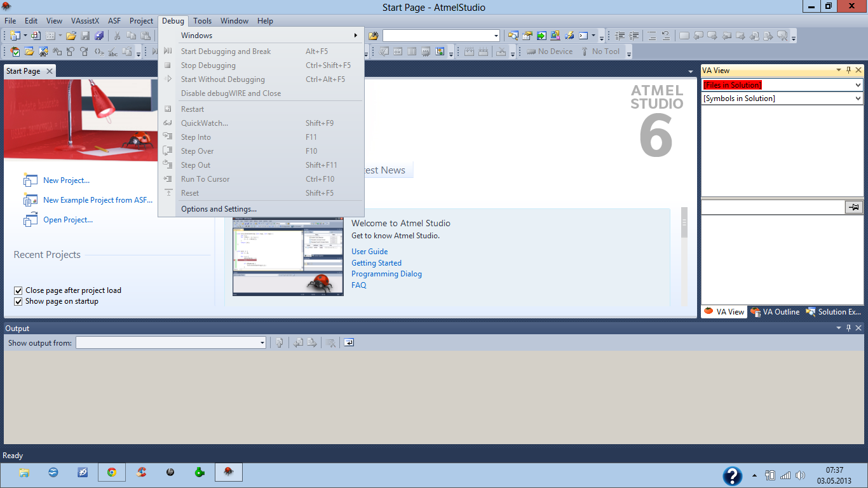The image size is (868, 488).
Task: Open the ASF menu
Action: click(x=114, y=21)
